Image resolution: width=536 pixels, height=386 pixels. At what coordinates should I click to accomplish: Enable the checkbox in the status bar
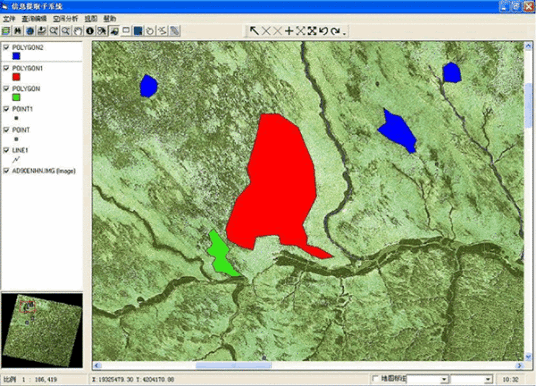[375, 378]
